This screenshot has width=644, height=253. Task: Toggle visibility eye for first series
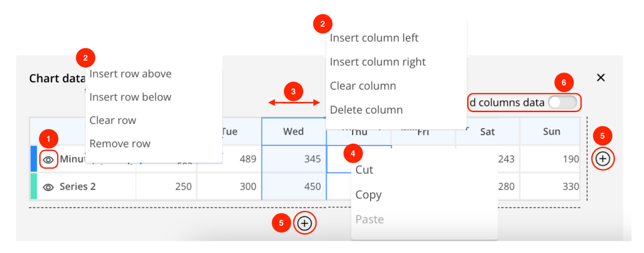coord(48,160)
